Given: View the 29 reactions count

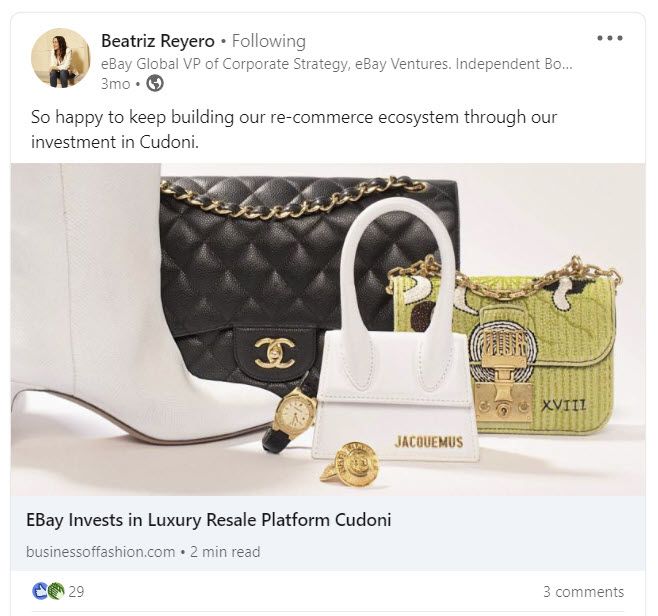Looking at the screenshot, I should tap(76, 592).
